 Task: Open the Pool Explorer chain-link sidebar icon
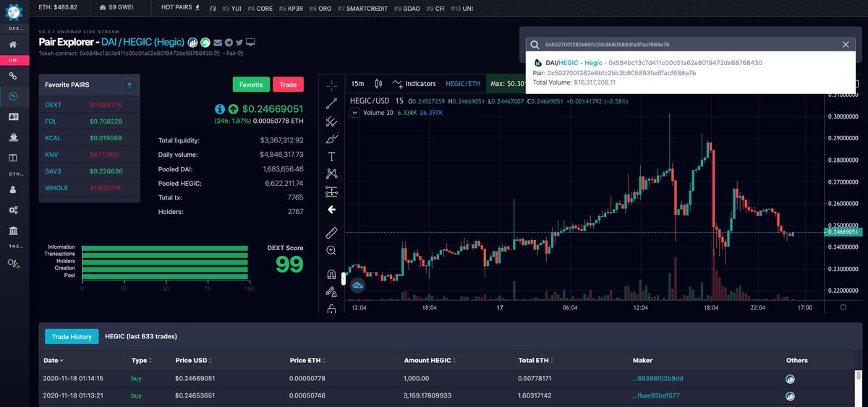pos(13,76)
